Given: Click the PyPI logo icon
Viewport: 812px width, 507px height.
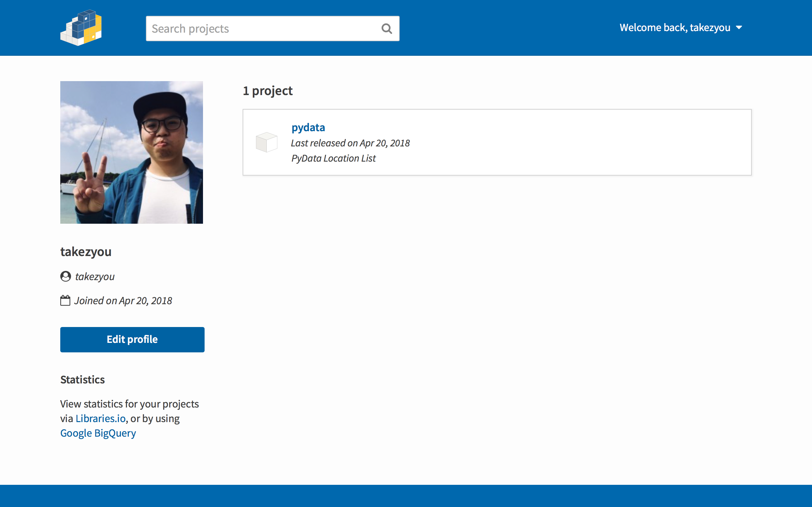Looking at the screenshot, I should pyautogui.click(x=81, y=28).
